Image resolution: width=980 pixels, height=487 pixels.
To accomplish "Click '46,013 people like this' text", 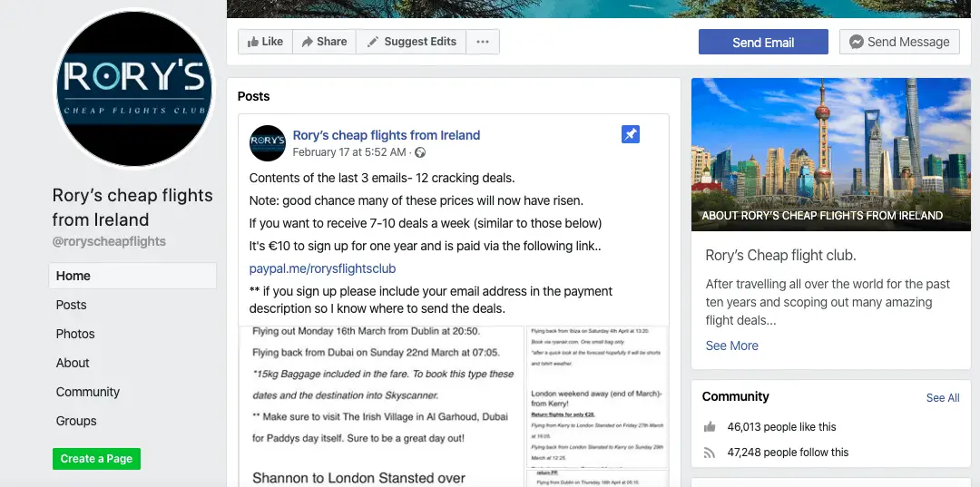I will [x=781, y=427].
